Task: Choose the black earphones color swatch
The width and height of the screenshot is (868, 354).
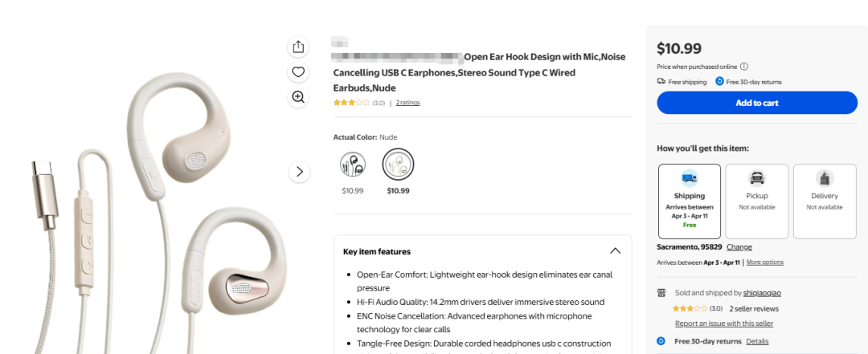Action: 352,165
